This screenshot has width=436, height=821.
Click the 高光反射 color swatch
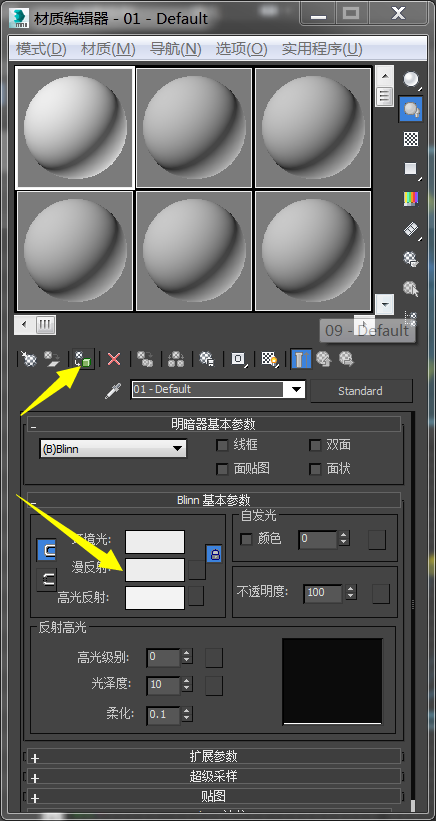tap(155, 597)
